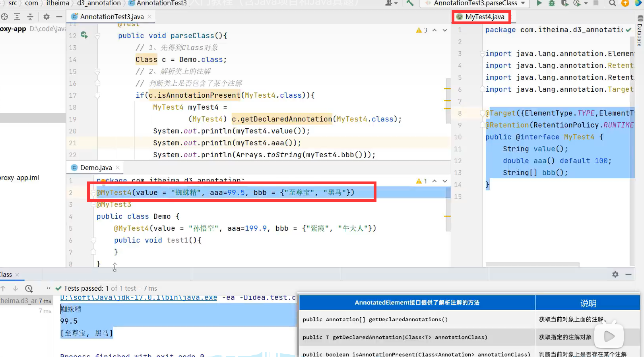Click 'Class c = Demo.class;' on line 14
This screenshot has height=357, width=644.
coord(181,60)
